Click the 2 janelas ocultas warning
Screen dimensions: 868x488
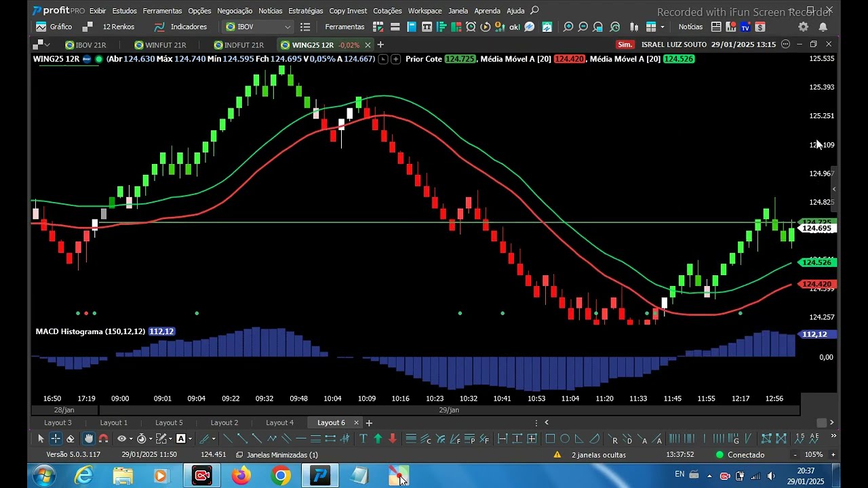[x=590, y=455]
